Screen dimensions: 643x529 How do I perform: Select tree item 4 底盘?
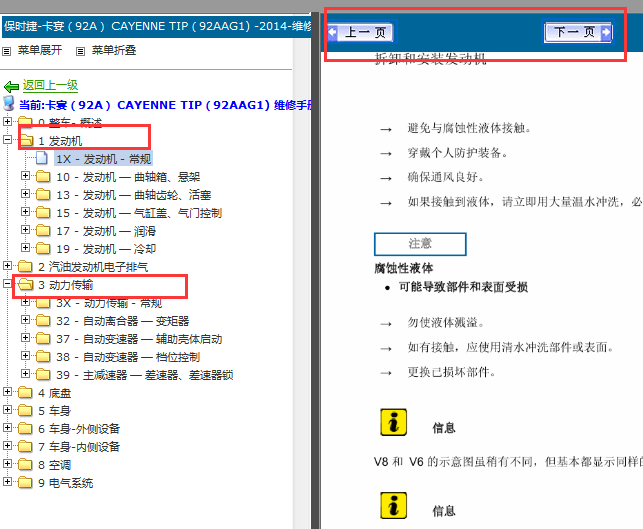click(x=55, y=393)
